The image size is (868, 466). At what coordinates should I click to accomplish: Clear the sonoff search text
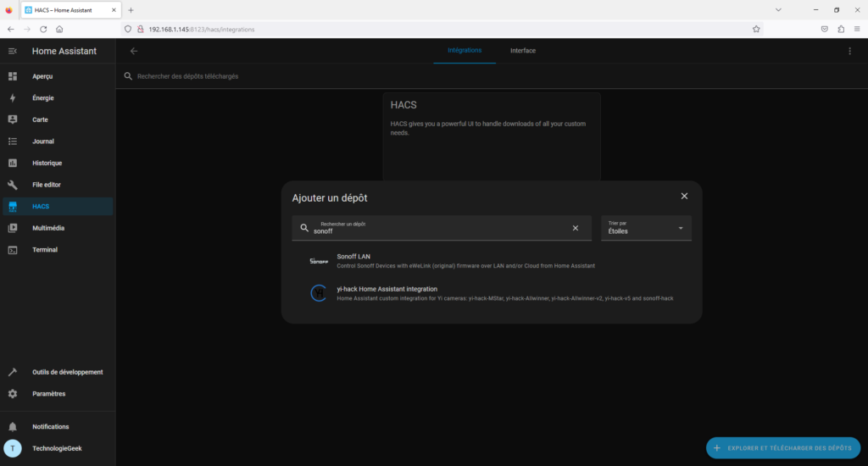[576, 228]
